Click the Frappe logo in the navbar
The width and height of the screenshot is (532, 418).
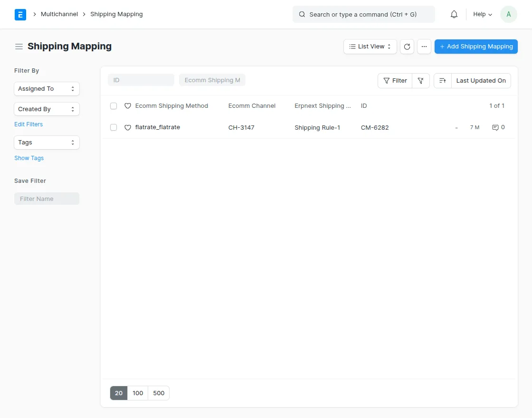pos(20,14)
